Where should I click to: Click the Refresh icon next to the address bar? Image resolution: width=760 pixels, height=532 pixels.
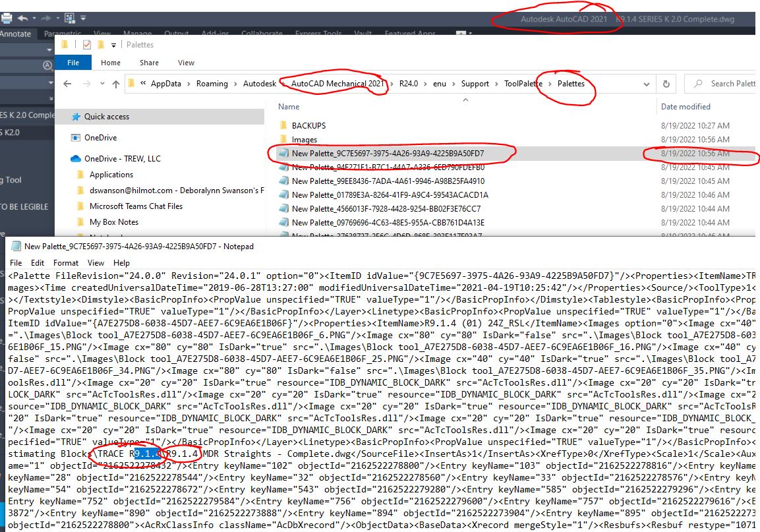pos(666,83)
